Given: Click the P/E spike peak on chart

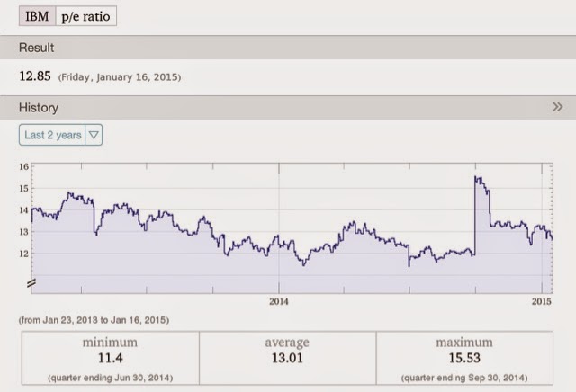Looking at the screenshot, I should (476, 177).
